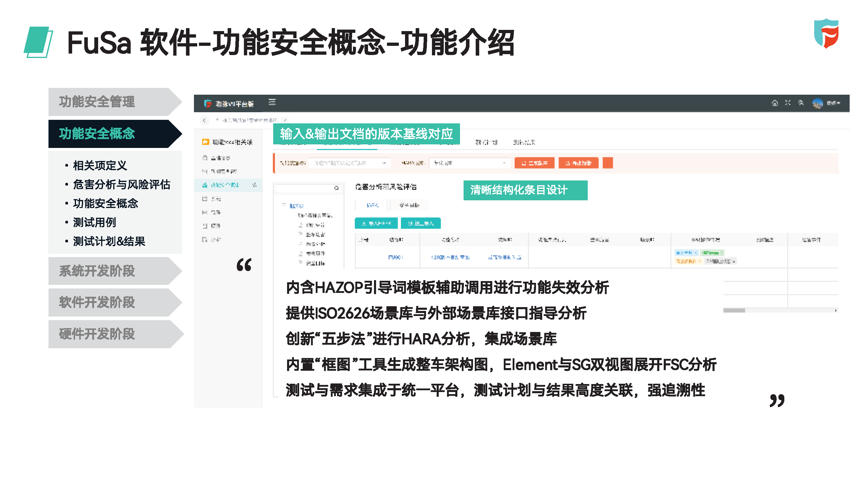Screen dimensions: 868x487
Task: Open the blue link in first table row
Action: tap(396, 257)
